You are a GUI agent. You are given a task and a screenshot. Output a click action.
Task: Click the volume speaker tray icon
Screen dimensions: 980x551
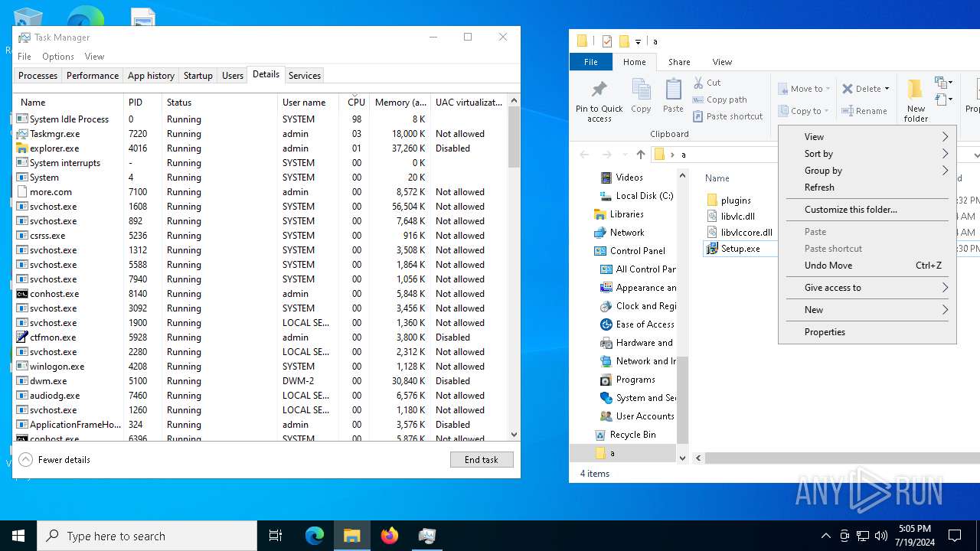(881, 536)
